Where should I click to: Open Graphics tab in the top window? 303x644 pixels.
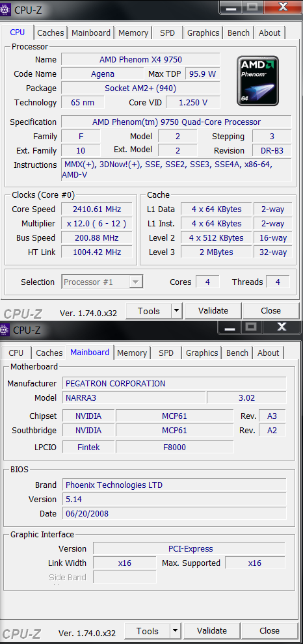coord(204,33)
